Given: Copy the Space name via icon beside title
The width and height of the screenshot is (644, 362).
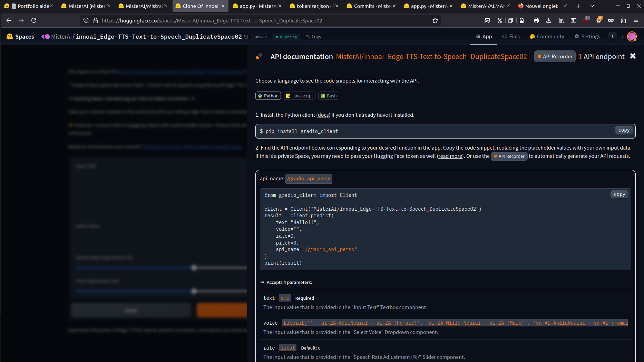Looking at the screenshot, I should point(246,37).
